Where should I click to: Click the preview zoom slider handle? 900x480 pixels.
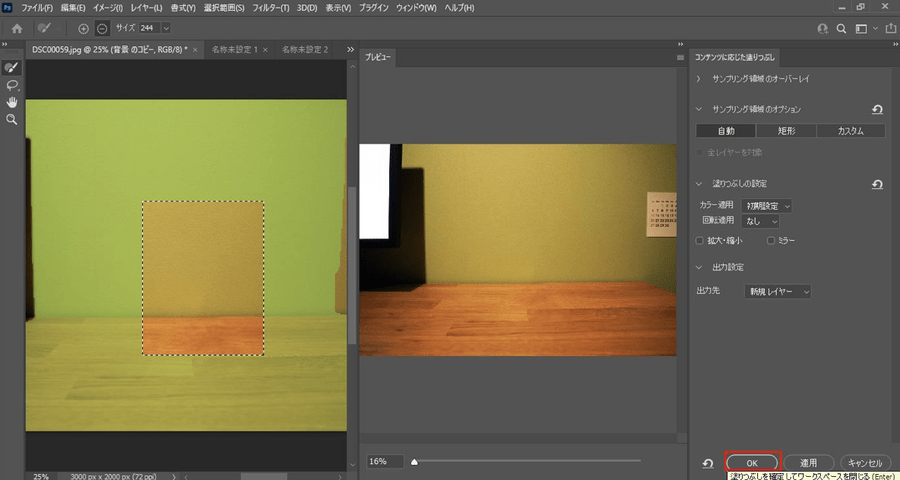(415, 462)
